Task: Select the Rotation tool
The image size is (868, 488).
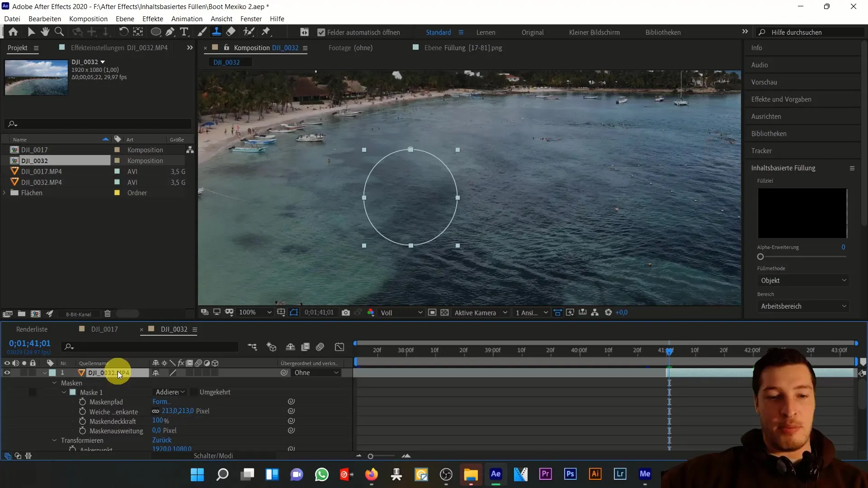Action: click(123, 32)
